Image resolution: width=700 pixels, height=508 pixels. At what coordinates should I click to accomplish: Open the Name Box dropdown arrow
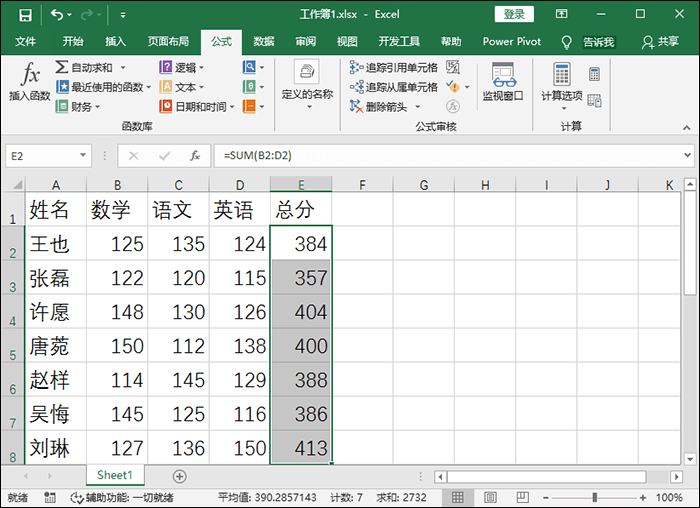[83, 156]
